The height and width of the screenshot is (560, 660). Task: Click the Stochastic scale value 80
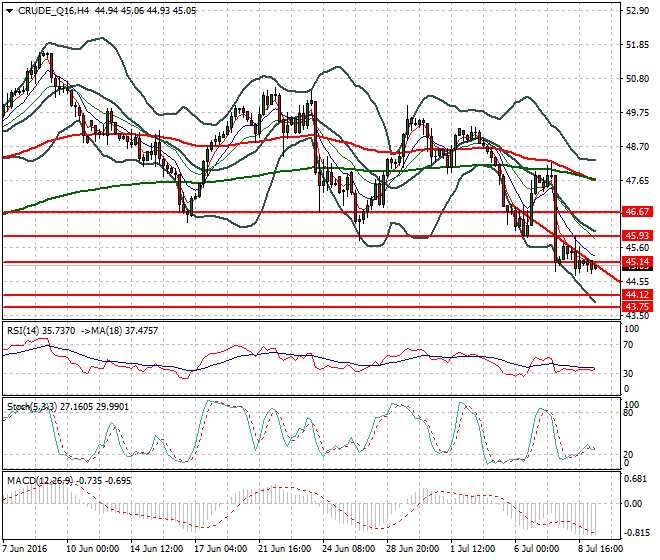point(628,413)
